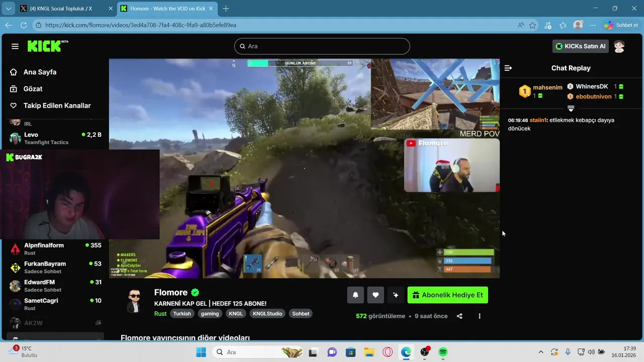Screen dimensions: 644x362
Task: Select the KNGLStudio tag
Action: [268, 313]
